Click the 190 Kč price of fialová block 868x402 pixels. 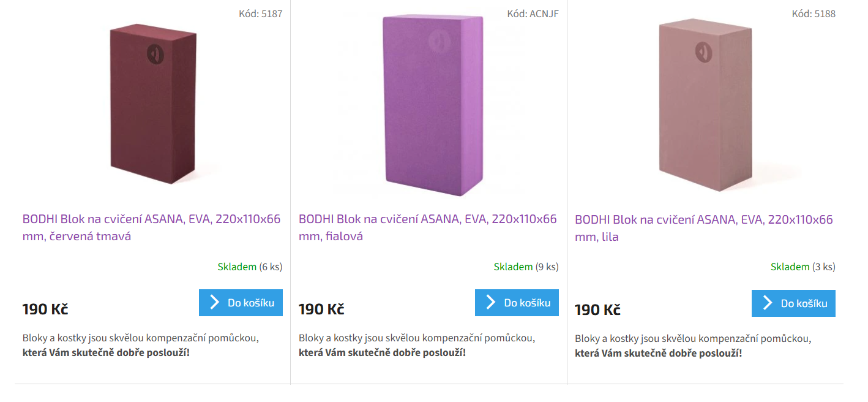pyautogui.click(x=321, y=309)
